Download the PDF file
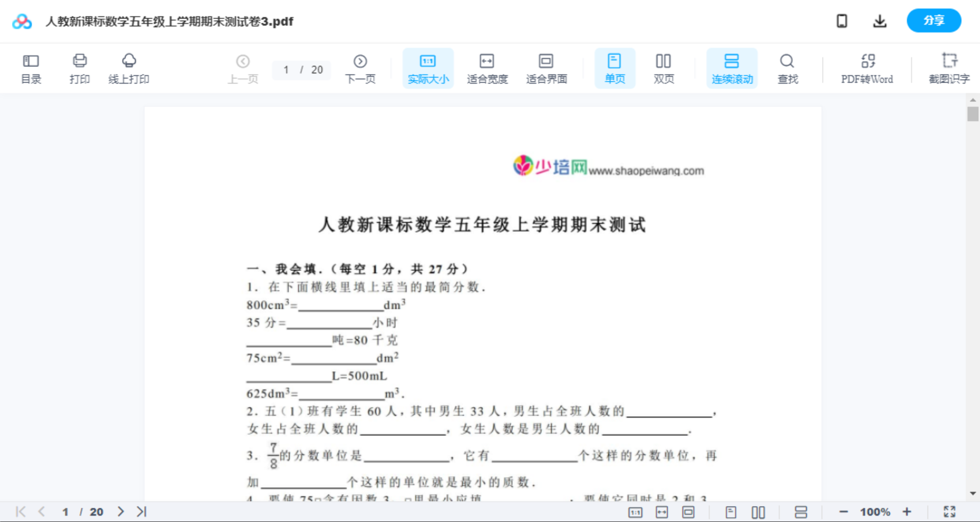 click(879, 20)
